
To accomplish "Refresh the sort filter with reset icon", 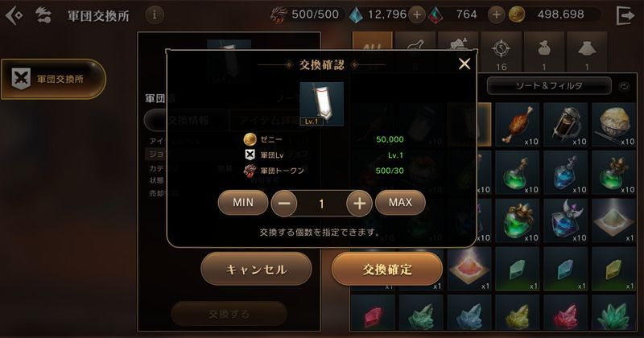I will coord(624,86).
